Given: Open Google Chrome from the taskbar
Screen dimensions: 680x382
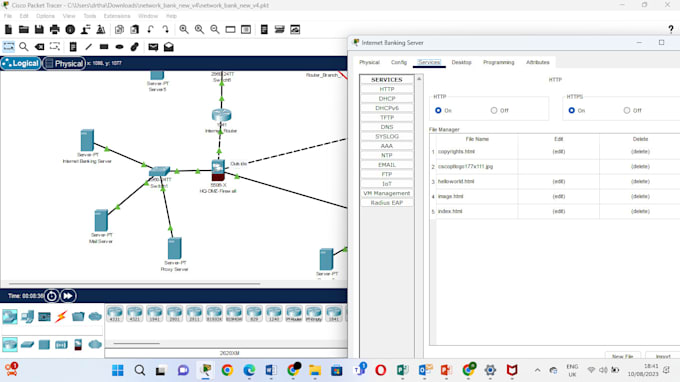Looking at the screenshot, I should coord(227,370).
